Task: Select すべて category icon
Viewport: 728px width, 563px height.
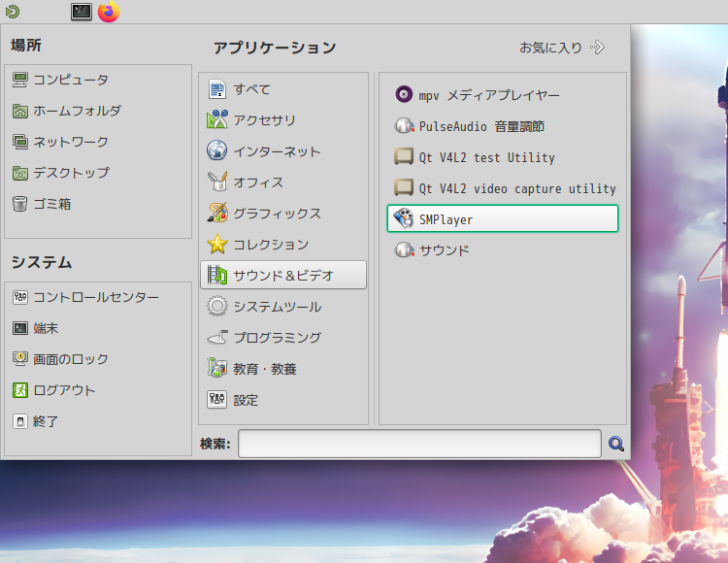Action: pos(216,89)
